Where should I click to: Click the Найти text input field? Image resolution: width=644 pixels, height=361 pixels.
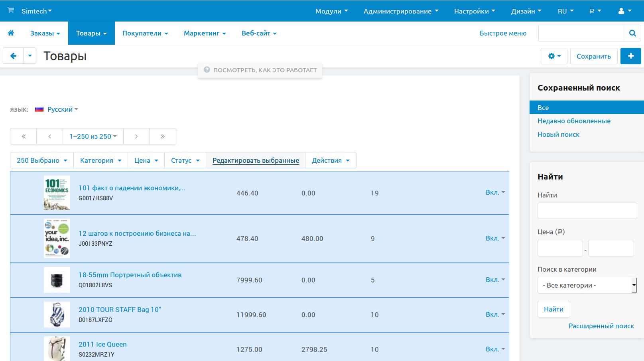click(587, 211)
